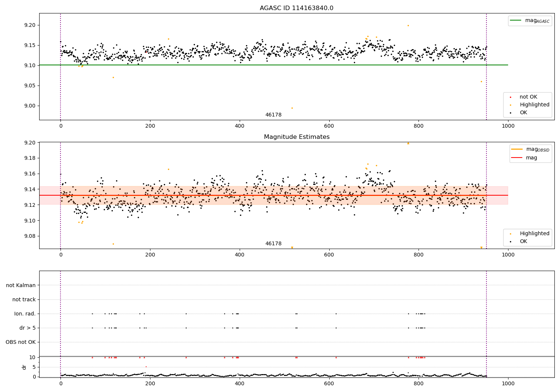
Task: Click the 9.14 y-axis tick of the middle plot
Action: click(x=30, y=190)
